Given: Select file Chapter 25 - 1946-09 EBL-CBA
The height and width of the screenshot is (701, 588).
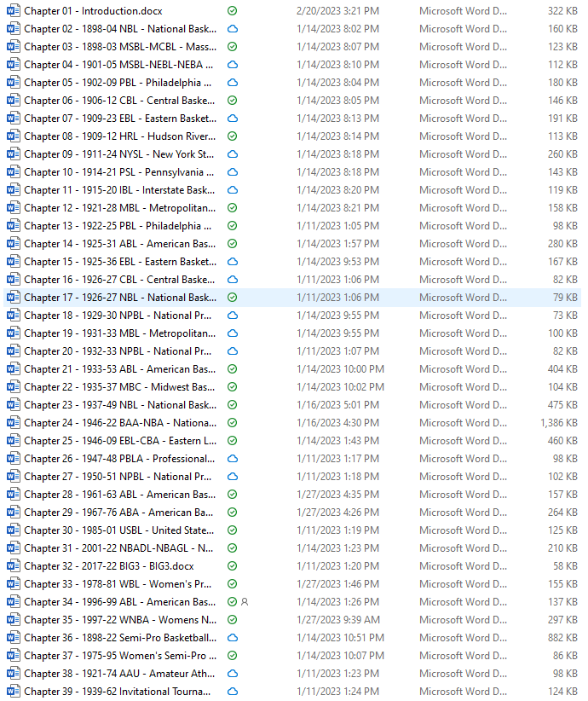Looking at the screenshot, I should tap(120, 440).
